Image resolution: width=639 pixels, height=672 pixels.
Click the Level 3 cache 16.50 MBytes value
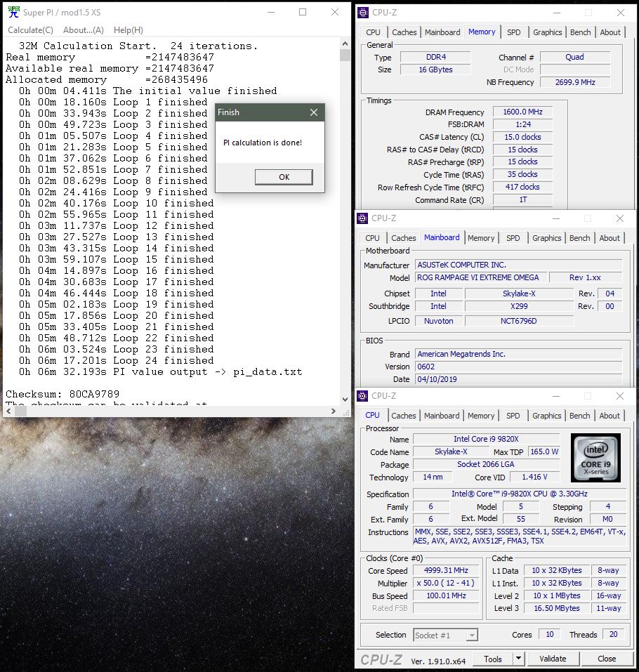[557, 608]
